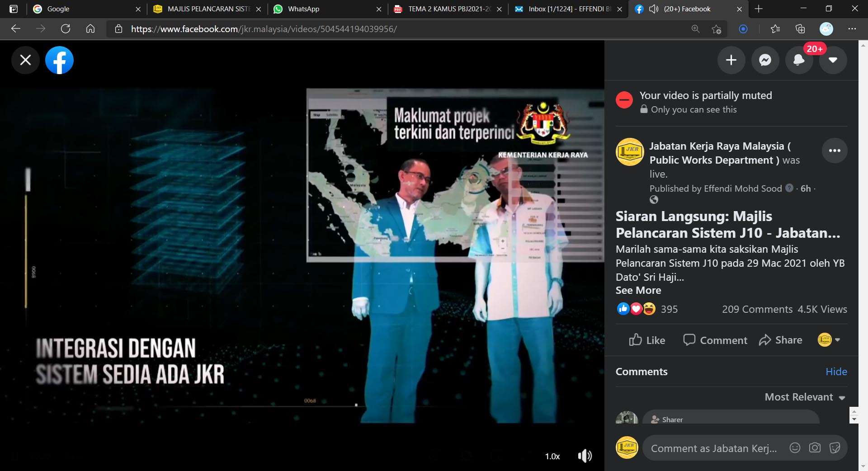Screen dimensions: 868x471
Task: Open the Favorites list
Action: (775, 29)
